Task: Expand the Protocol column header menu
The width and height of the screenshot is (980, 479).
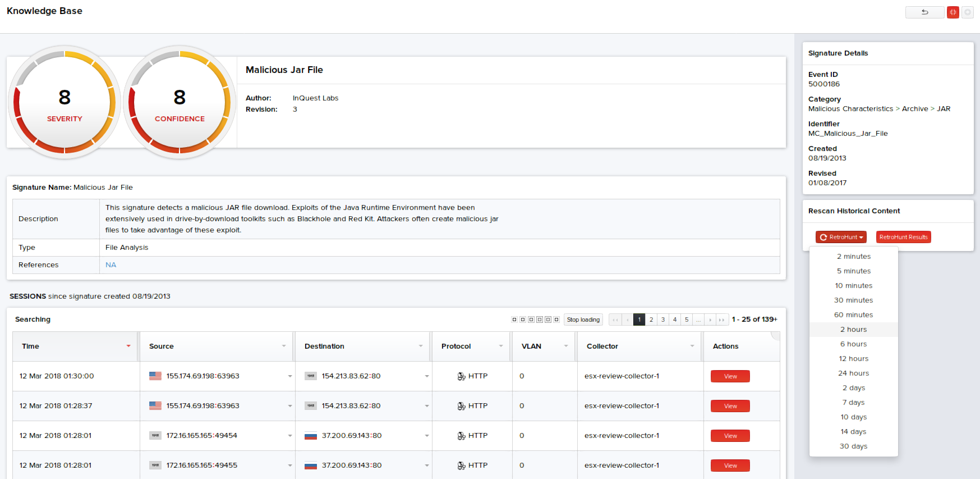Action: tap(501, 346)
